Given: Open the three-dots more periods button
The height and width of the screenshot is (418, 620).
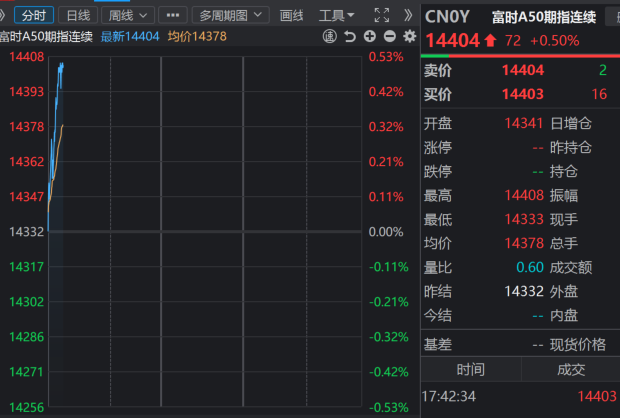Looking at the screenshot, I should coord(173,15).
